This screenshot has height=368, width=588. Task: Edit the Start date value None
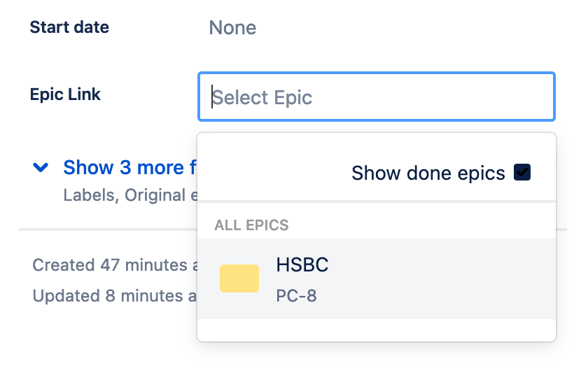(232, 28)
